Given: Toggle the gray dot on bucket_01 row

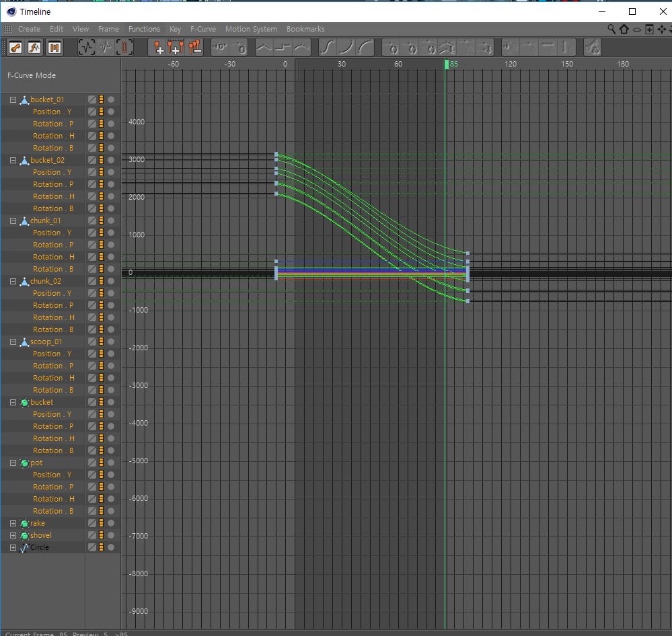Looking at the screenshot, I should click(111, 100).
